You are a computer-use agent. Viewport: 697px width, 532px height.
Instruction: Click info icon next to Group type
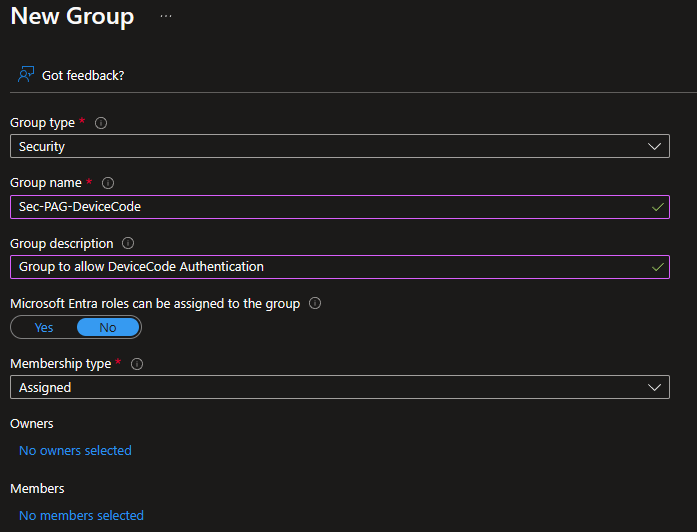coord(101,123)
